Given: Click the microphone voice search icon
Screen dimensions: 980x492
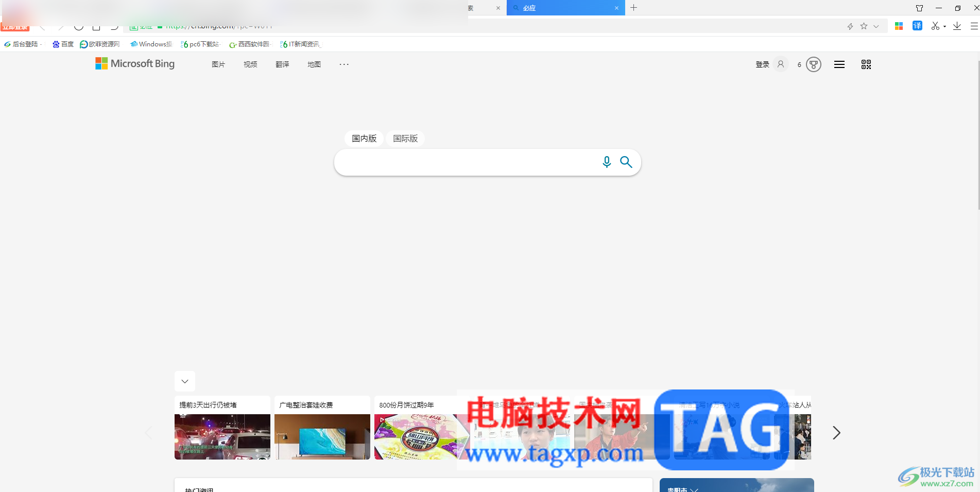Looking at the screenshot, I should click(607, 162).
